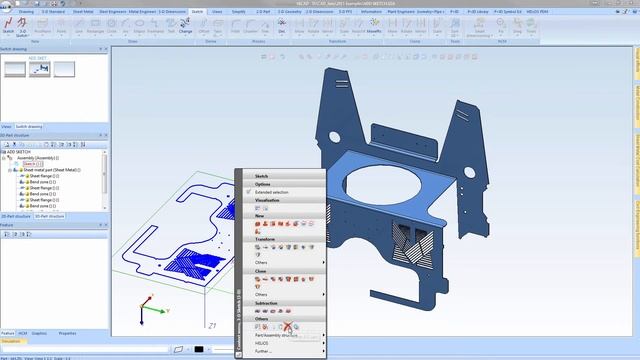This screenshot has width=640, height=360.
Task: Open the Views ribbon tab
Action: (x=217, y=12)
